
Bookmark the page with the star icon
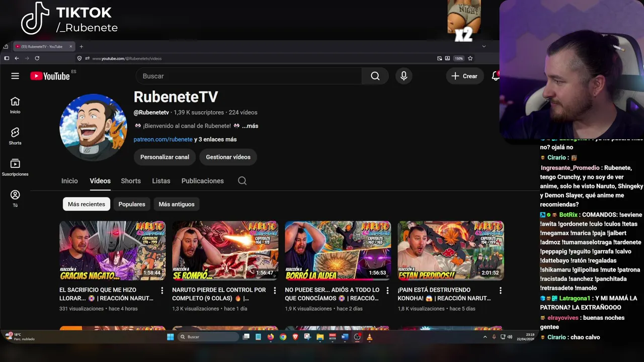click(470, 58)
